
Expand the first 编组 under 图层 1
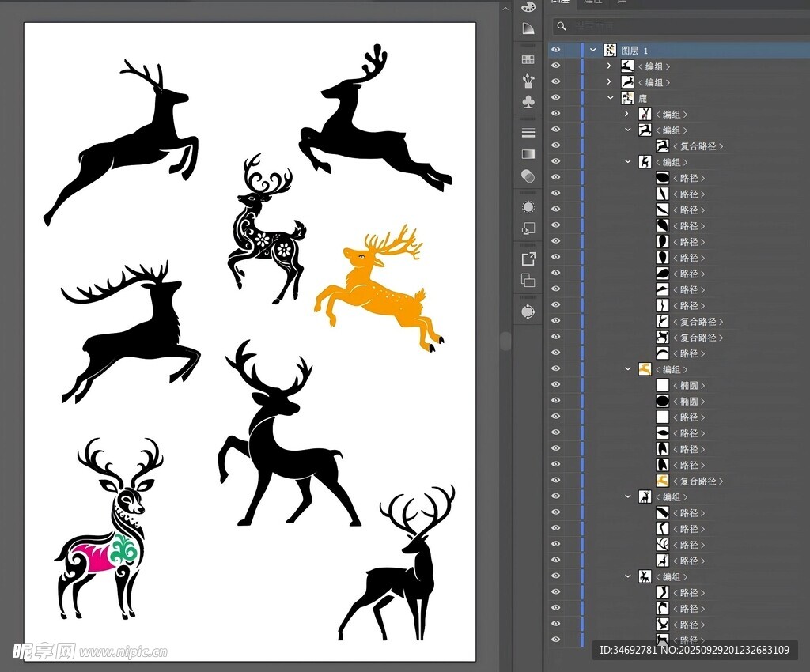tap(609, 66)
